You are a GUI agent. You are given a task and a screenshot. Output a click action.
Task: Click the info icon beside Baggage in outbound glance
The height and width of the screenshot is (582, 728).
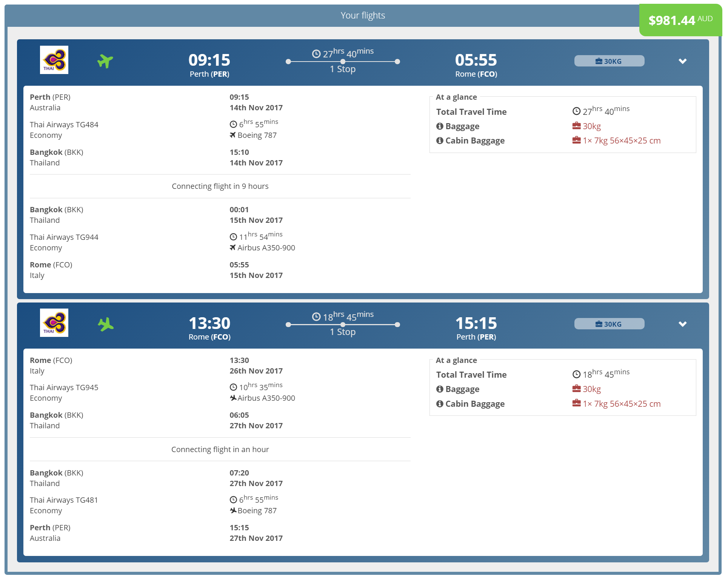440,126
